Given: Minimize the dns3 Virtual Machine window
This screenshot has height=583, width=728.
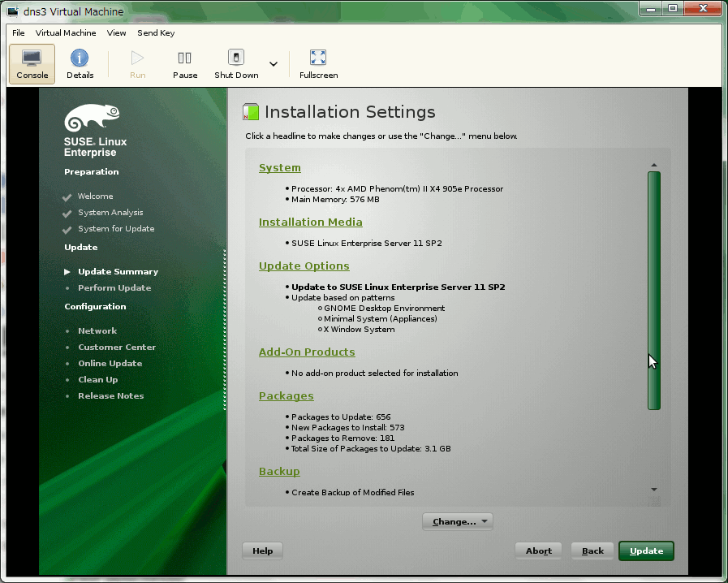Looking at the screenshot, I should coord(650,9).
